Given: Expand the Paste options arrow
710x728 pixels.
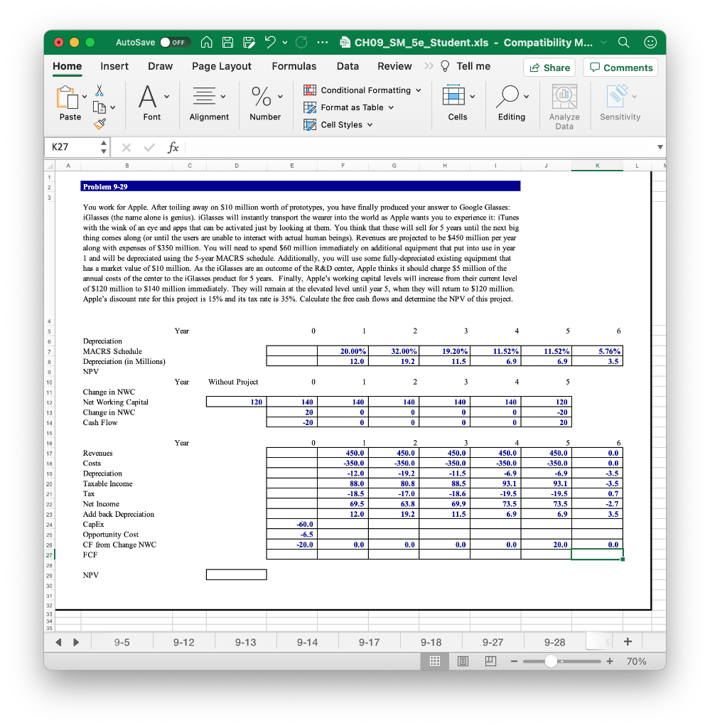Looking at the screenshot, I should tap(85, 97).
